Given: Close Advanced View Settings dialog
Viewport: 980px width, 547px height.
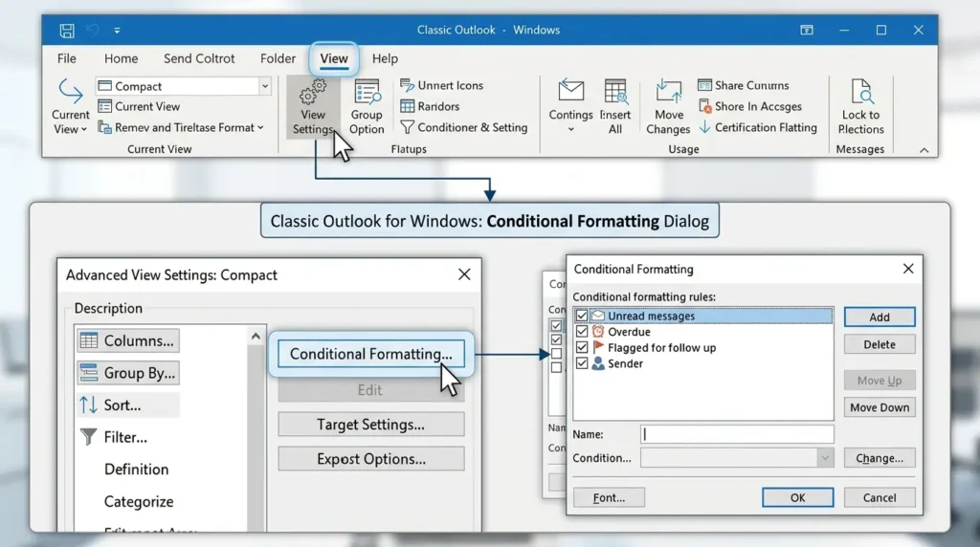Looking at the screenshot, I should pos(464,274).
